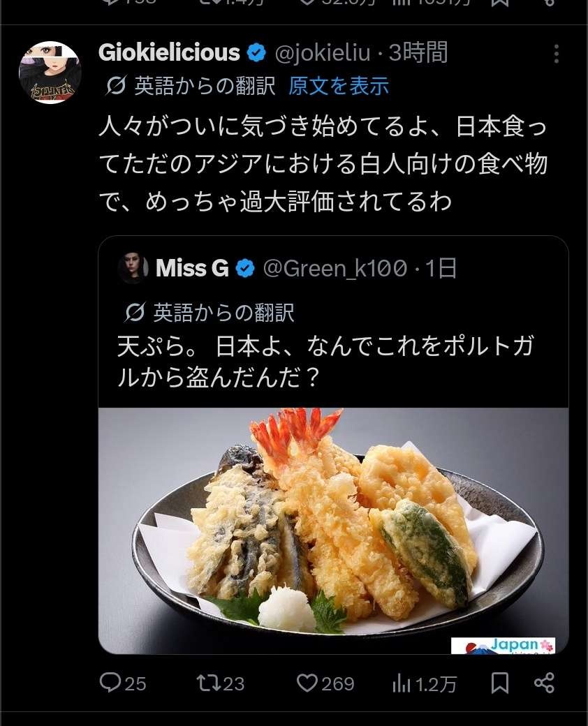Click Giokielicious's blue verified badge
Viewport: 588px width, 726px height.
[256, 52]
